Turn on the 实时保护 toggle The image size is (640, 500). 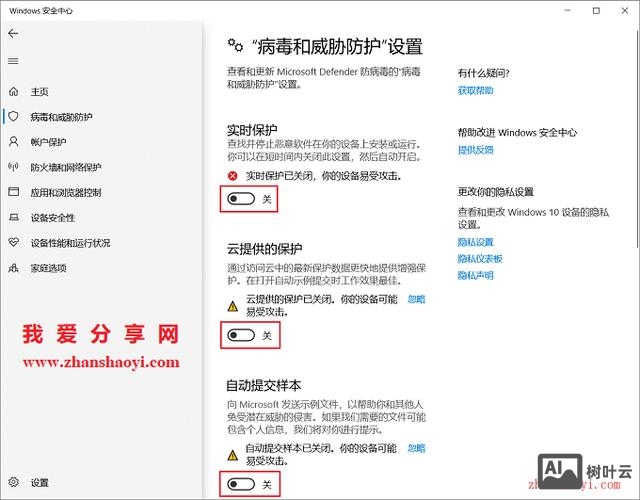pos(241,199)
